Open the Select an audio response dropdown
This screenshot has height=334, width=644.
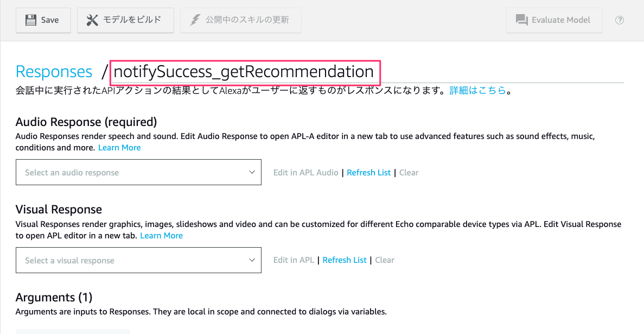(x=138, y=172)
